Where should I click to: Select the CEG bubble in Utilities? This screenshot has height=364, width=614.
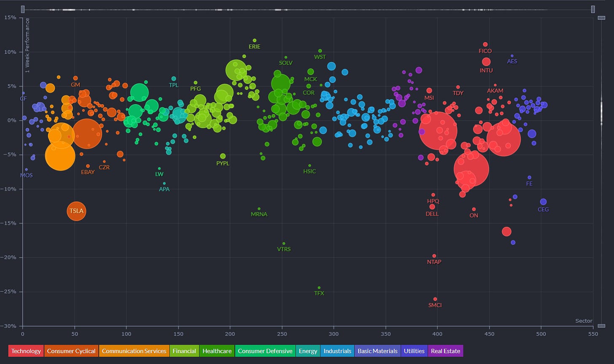coord(543,202)
